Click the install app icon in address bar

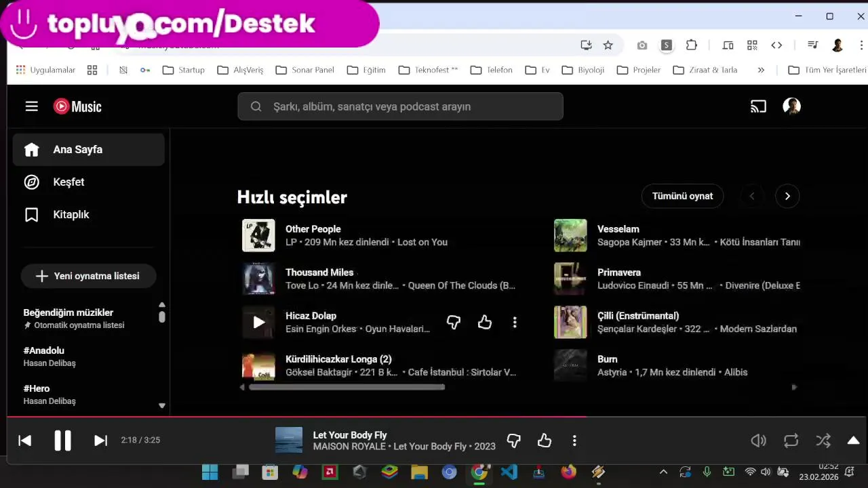coord(586,45)
